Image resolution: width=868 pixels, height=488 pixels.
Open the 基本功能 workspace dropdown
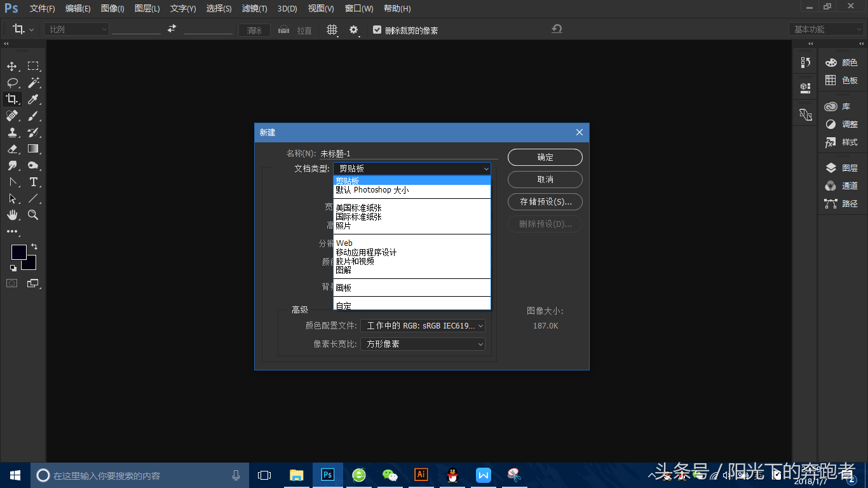(827, 29)
